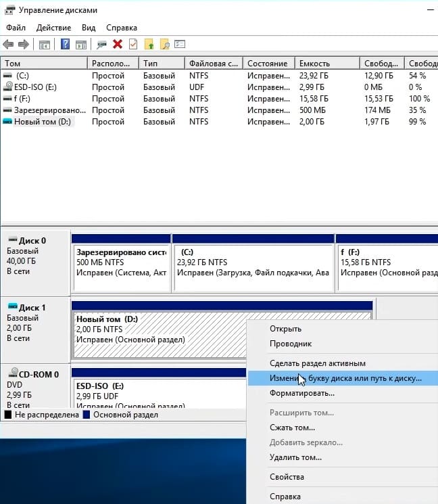Open the Файл menu
The width and height of the screenshot is (438, 504).
pyautogui.click(x=16, y=28)
